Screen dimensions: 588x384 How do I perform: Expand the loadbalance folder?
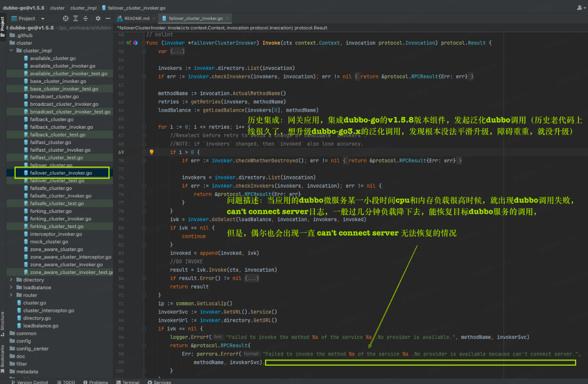[x=11, y=287]
